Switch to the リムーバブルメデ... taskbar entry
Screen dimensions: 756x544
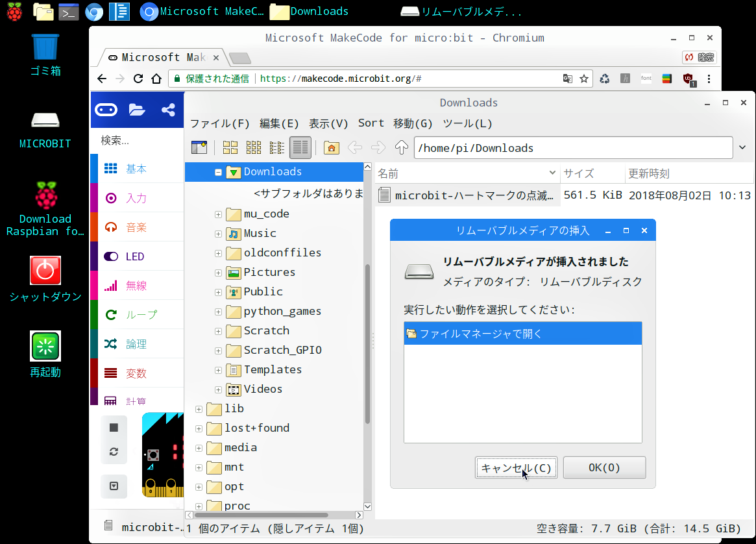click(461, 11)
